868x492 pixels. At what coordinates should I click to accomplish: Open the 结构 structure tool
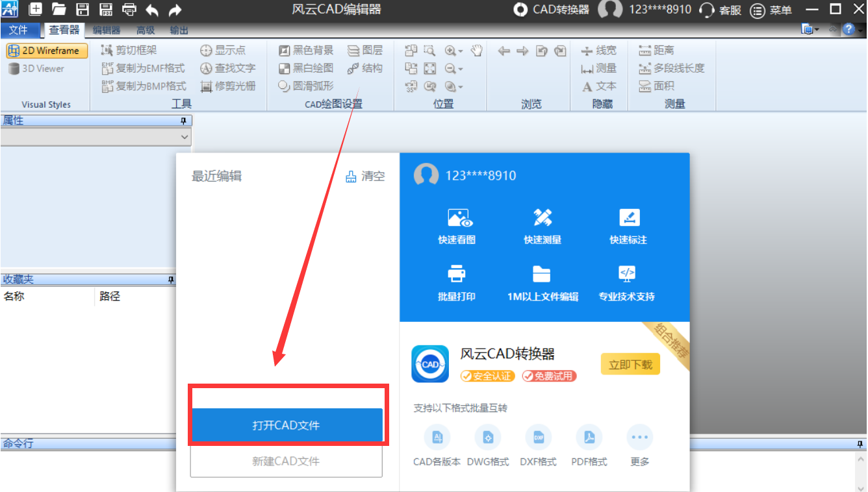[364, 68]
